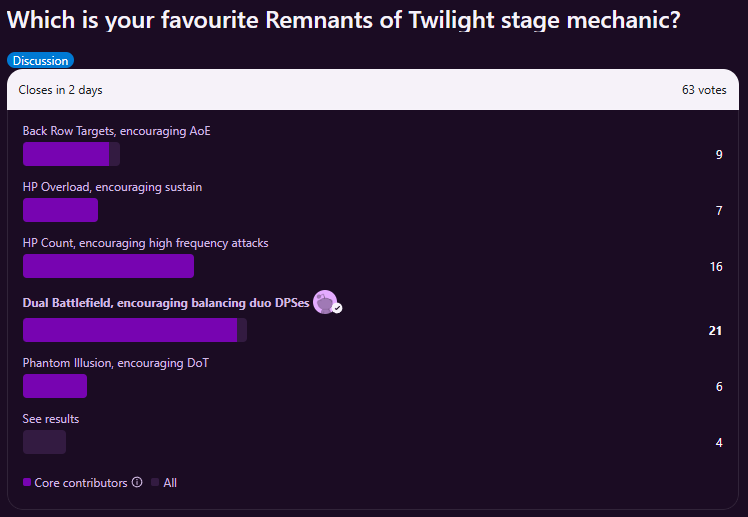Open the Discussion tag

pos(40,61)
